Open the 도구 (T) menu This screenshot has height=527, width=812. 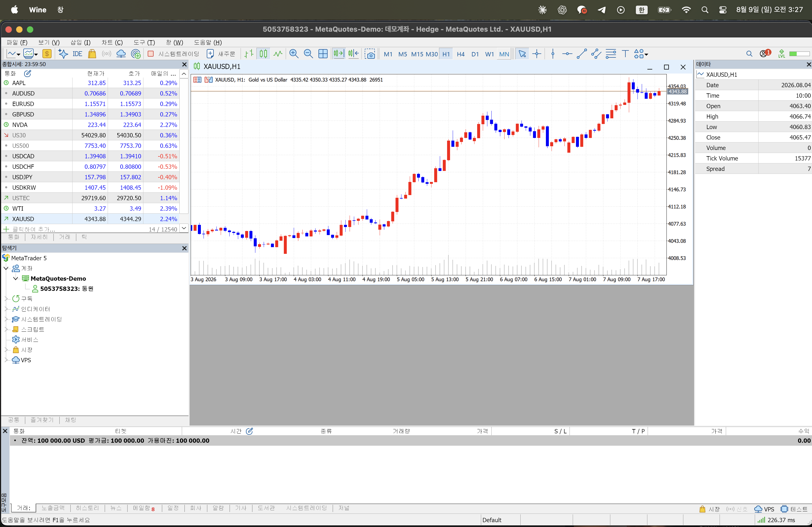[x=144, y=42]
